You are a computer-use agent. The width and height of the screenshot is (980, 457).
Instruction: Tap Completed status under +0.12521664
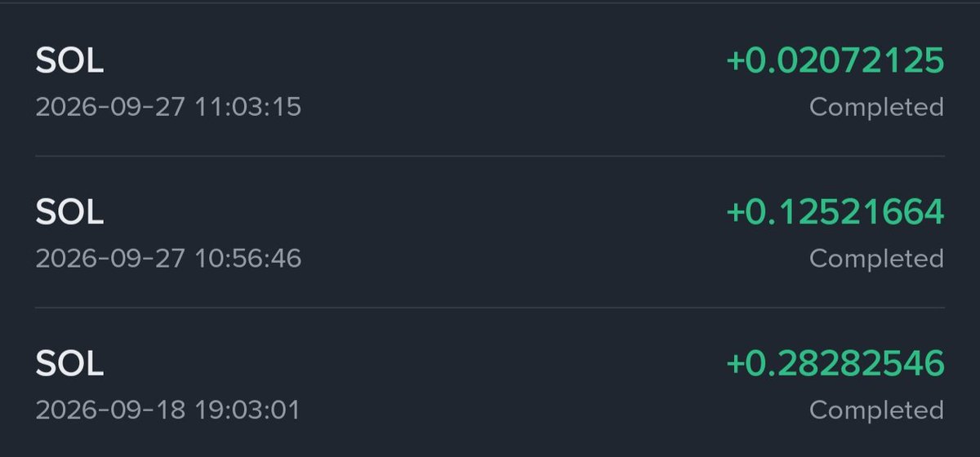(876, 259)
